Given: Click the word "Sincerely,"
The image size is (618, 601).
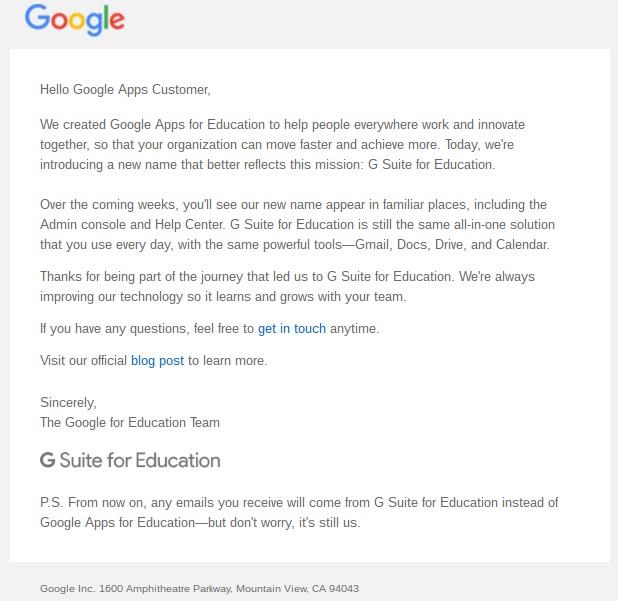Looking at the screenshot, I should click(68, 402).
